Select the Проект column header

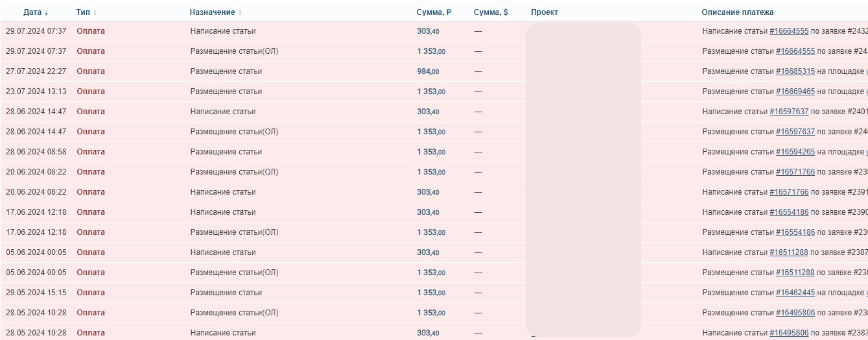[x=544, y=12]
